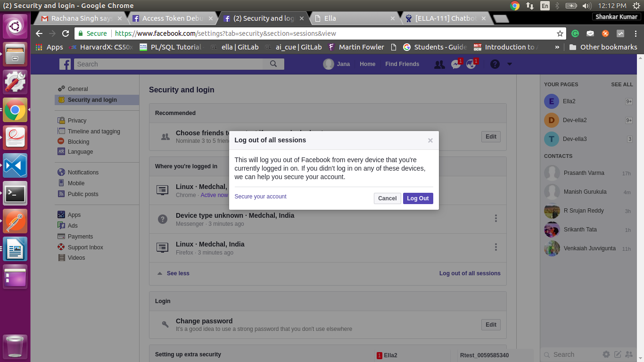Close the Log out of all sessions dialog

tap(430, 140)
